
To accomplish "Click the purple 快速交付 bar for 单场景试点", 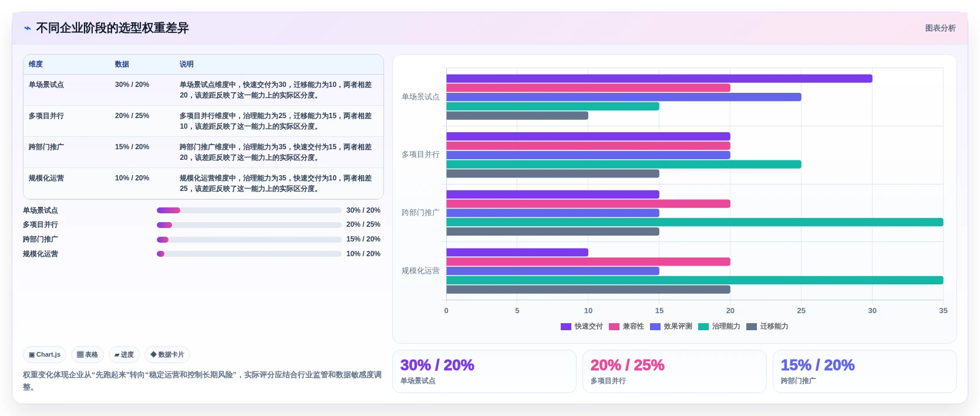I will pos(659,79).
